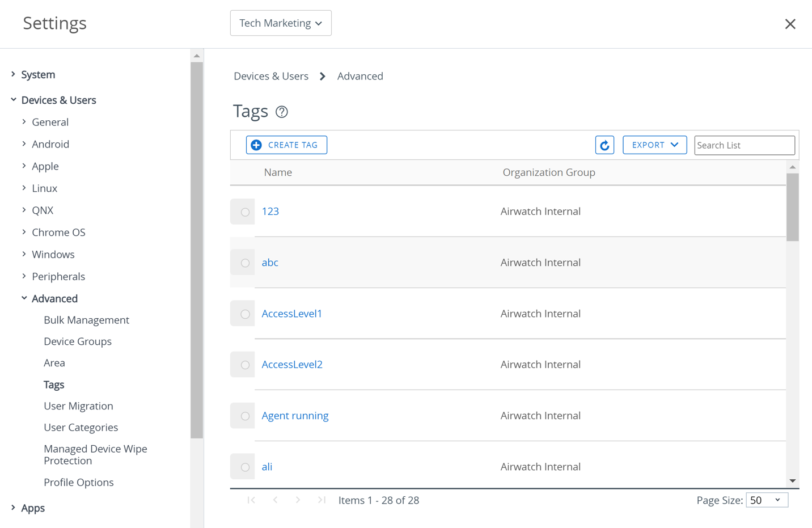Jump to the last page of tags

click(x=322, y=500)
